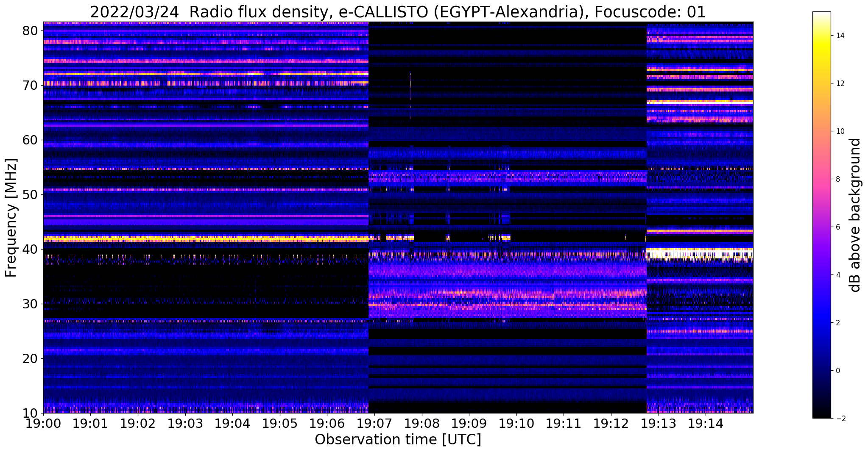Click the 19:10 time tick label
Image resolution: width=868 pixels, height=452 pixels.
pos(516,423)
